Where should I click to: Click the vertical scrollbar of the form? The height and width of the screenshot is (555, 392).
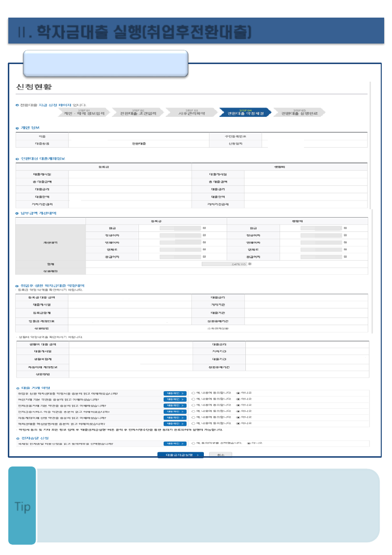[x=370, y=145]
